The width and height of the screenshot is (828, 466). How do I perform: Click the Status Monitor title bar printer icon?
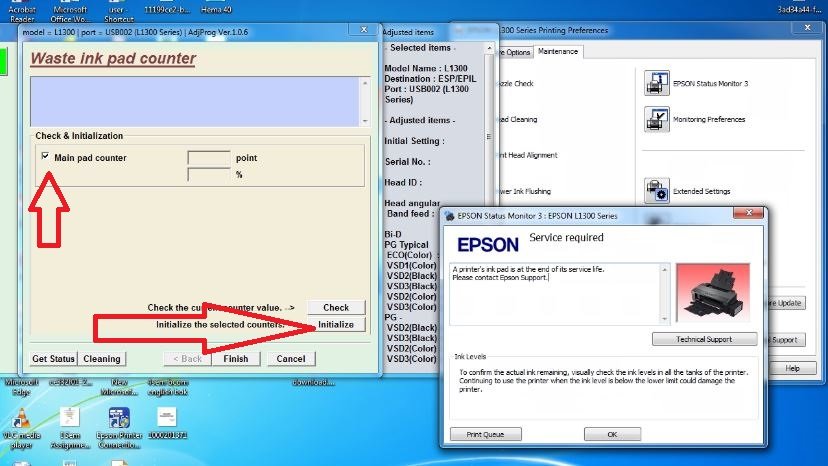(449, 216)
